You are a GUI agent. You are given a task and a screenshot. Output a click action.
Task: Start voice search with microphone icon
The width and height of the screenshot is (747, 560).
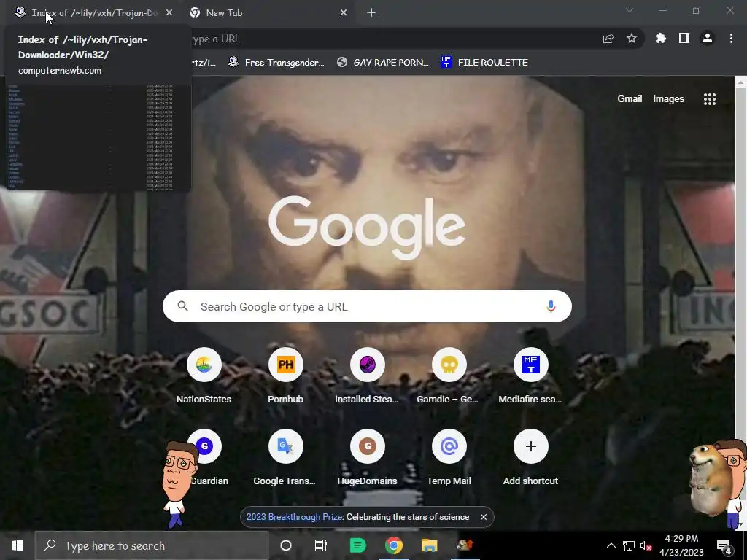click(551, 307)
